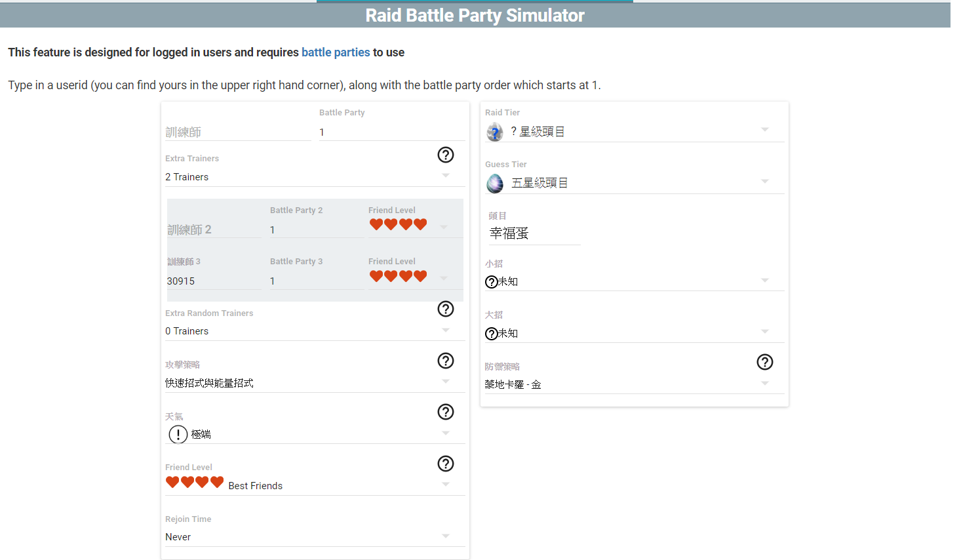Expand the Raid Tier dropdown
Viewport: 980px width, 560px height.
633,131
